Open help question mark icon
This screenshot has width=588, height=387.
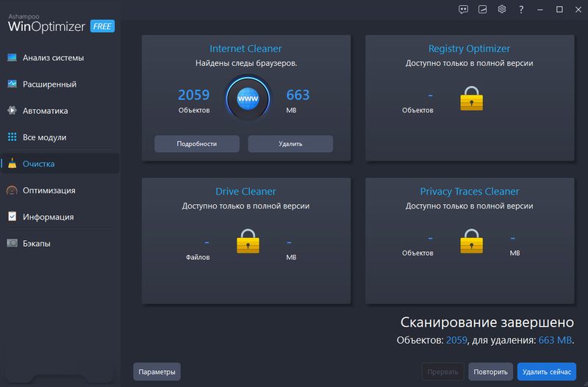(521, 10)
